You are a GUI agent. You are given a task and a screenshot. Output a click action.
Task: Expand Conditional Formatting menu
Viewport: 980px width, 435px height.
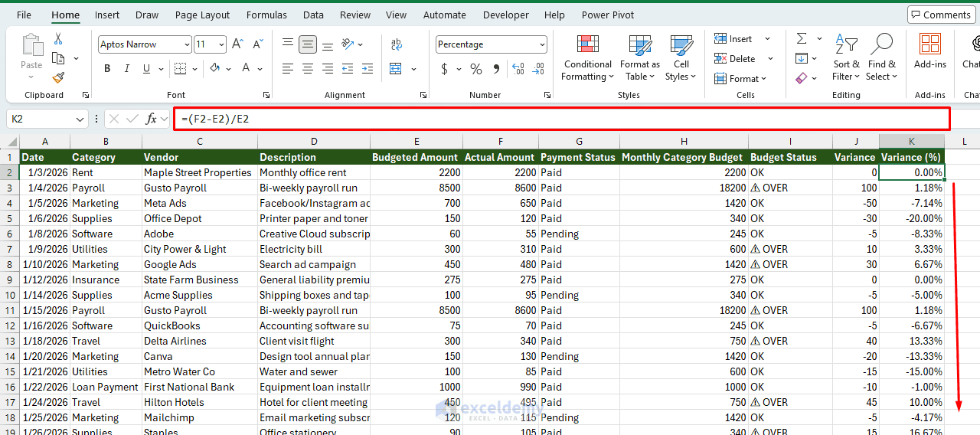(x=588, y=57)
